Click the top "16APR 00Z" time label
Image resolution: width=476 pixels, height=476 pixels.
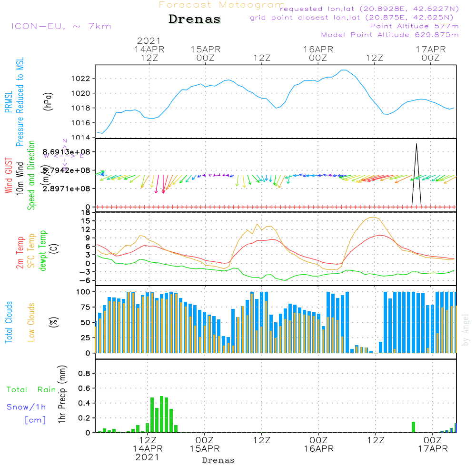coord(318,53)
